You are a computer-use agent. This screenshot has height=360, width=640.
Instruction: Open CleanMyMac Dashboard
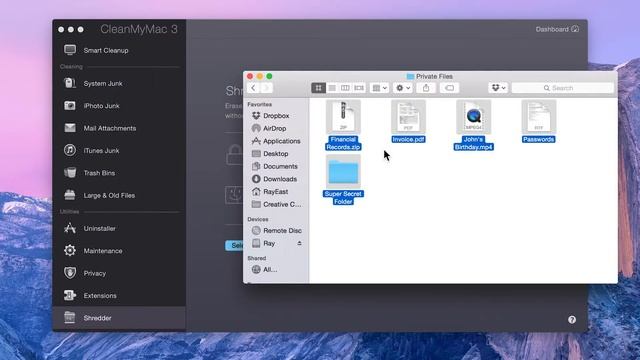[557, 29]
